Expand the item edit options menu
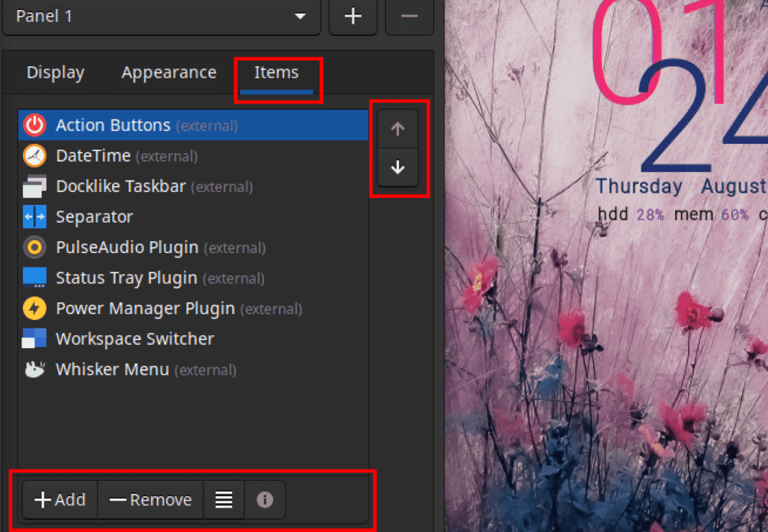 tap(224, 499)
